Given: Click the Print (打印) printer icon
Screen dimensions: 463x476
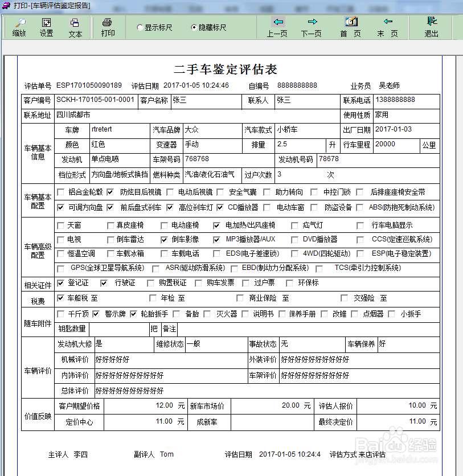Looking at the screenshot, I should [x=107, y=22].
